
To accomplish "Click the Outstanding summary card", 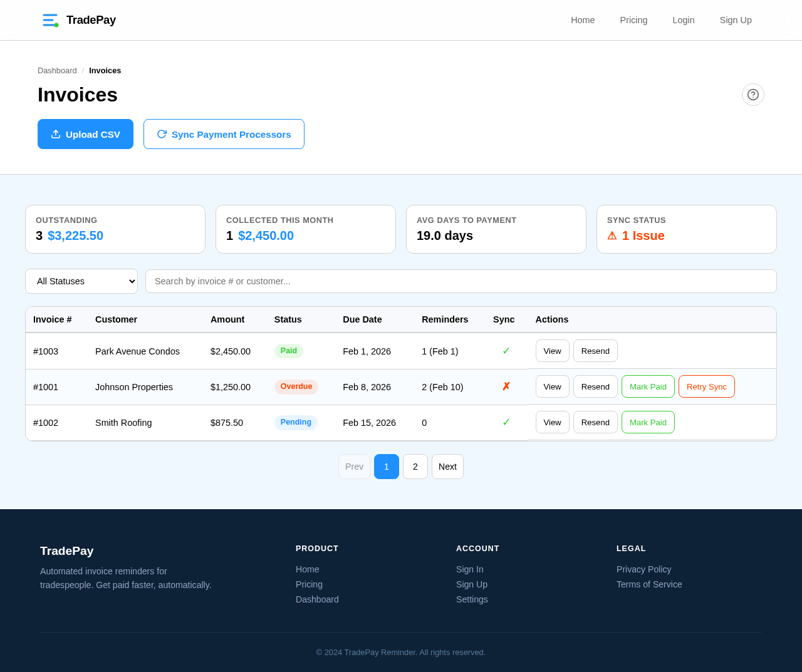I will pos(115,229).
